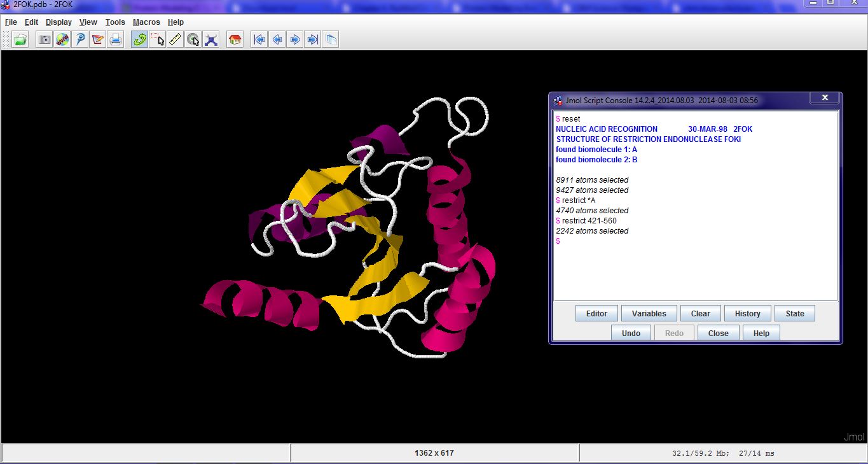Screen dimensions: 868x464
Task: Select the ruler measurement tool
Action: tap(175, 39)
